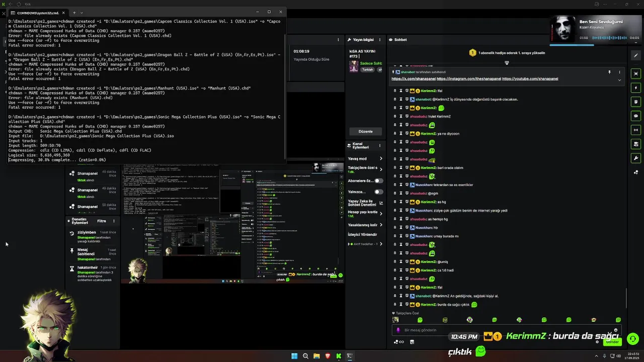Open the chat settings gear icon
The image size is (644, 362).
[x=597, y=342]
